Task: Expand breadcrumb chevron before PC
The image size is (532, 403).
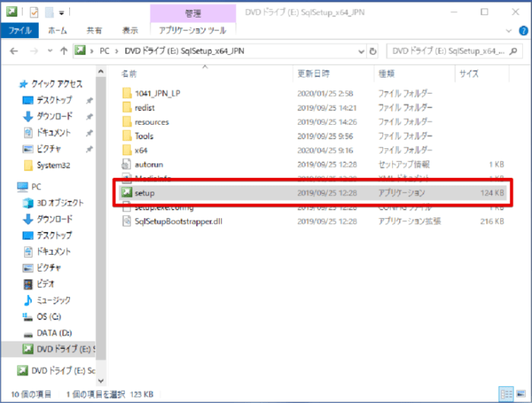Action: pos(92,51)
